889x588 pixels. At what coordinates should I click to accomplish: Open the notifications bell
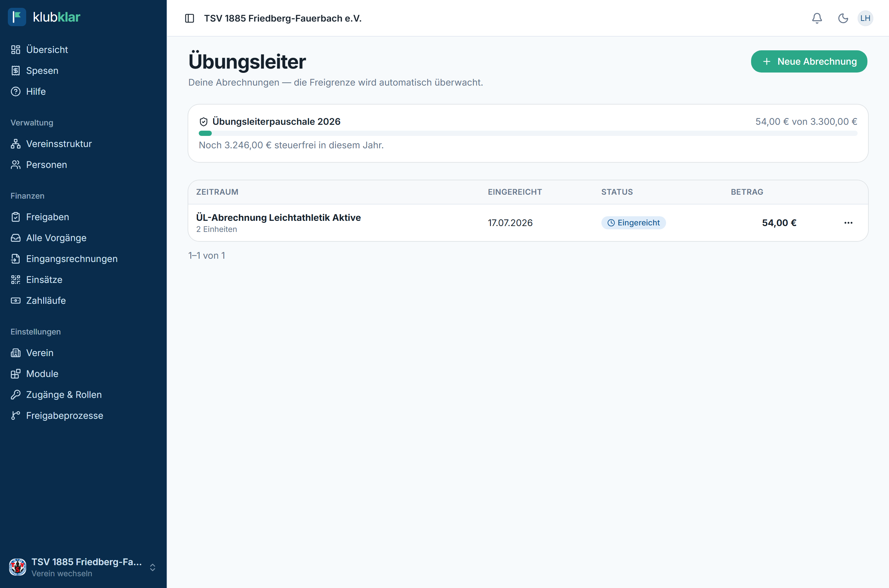click(817, 18)
